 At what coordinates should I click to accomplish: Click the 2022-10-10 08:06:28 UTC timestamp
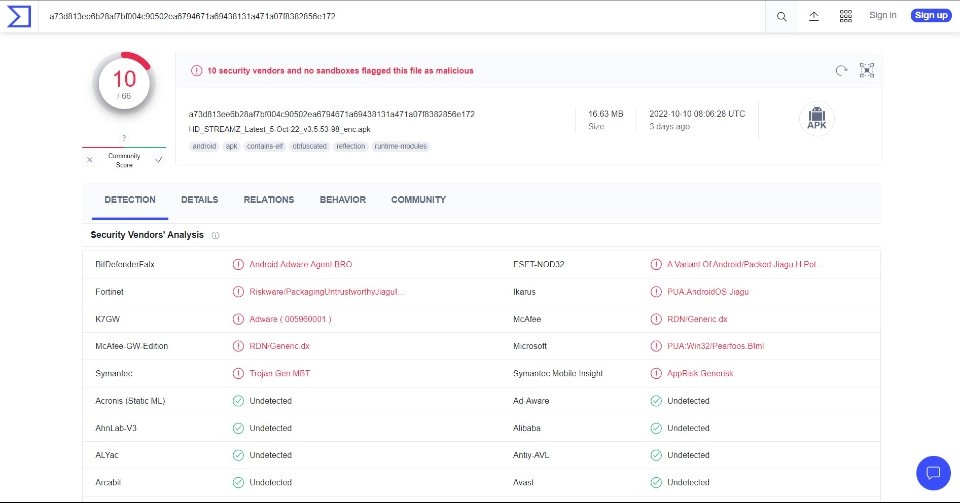tap(697, 114)
